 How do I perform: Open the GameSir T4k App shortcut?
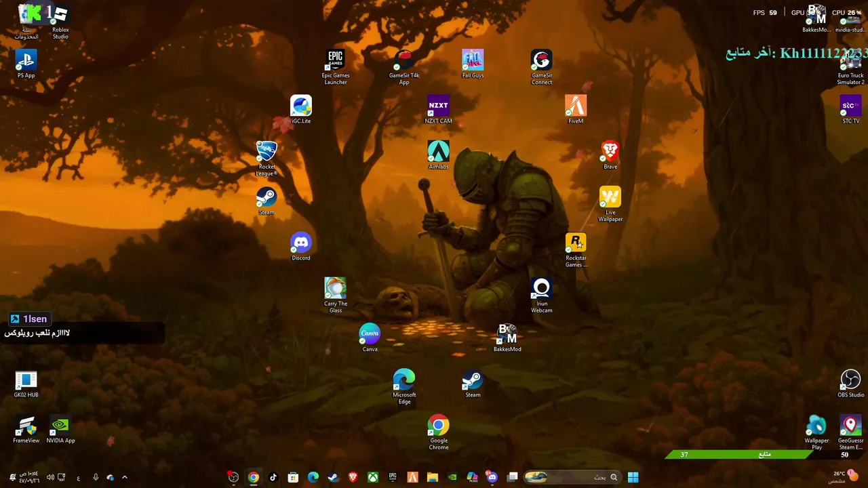pyautogui.click(x=404, y=66)
